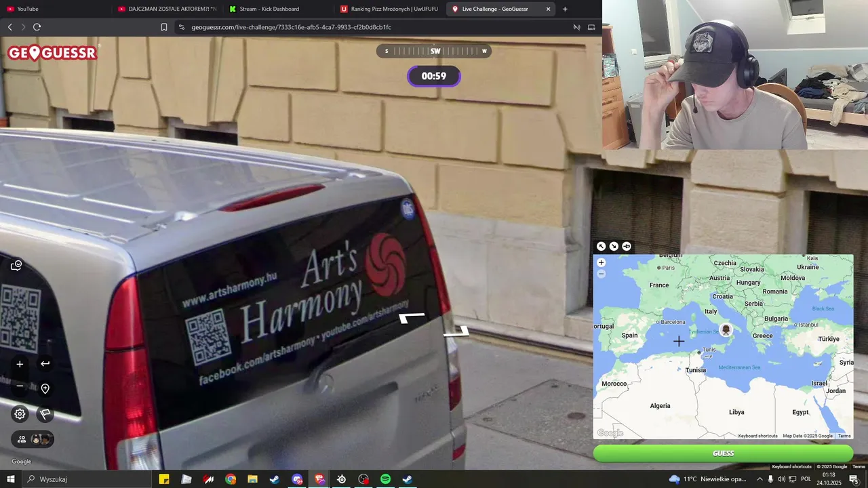Open Sticky Notes from the taskbar
The height and width of the screenshot is (488, 868).
point(164,479)
